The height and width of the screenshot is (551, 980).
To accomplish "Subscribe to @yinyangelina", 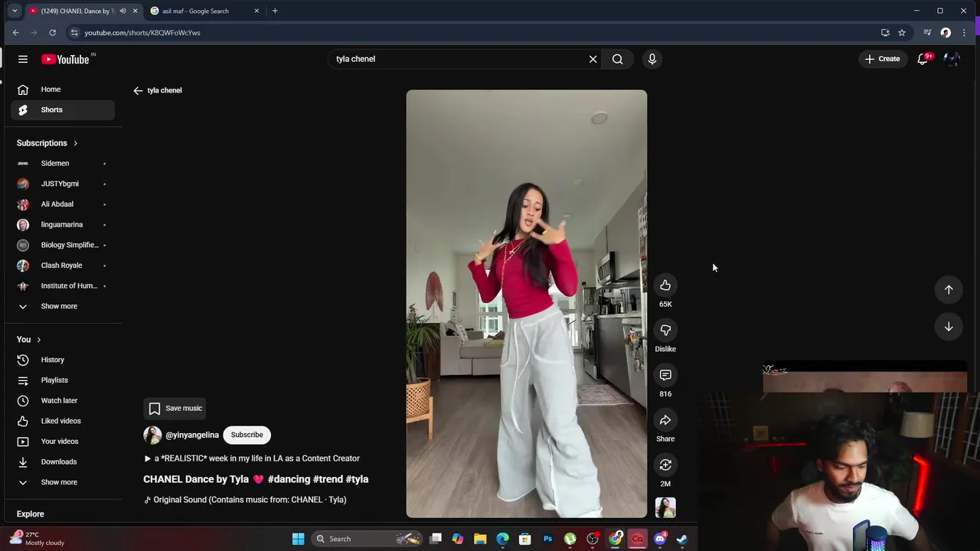I will pyautogui.click(x=247, y=435).
